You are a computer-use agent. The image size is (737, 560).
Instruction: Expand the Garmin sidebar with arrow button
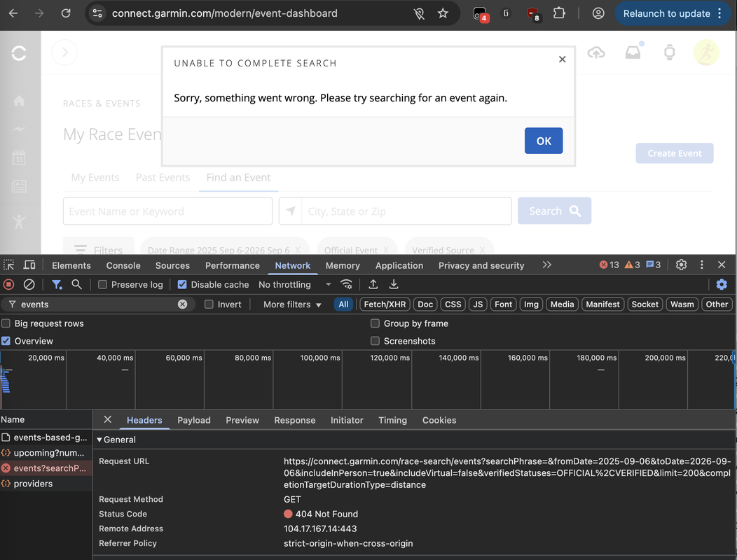[x=64, y=52]
